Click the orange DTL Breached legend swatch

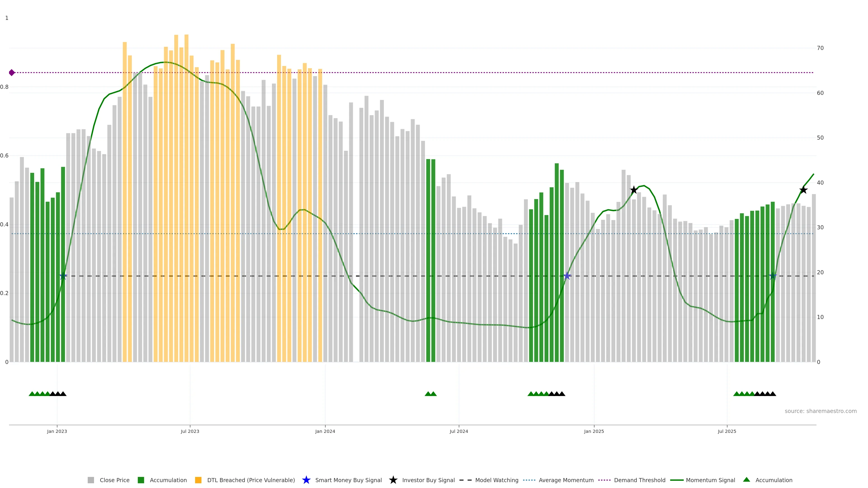pos(198,480)
